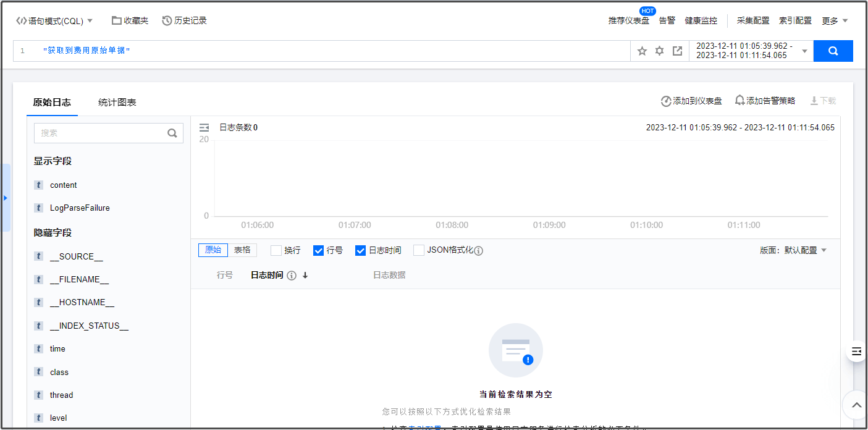This screenshot has width=868, height=430.
Task: Run the search with the magnifier button
Action: (833, 51)
